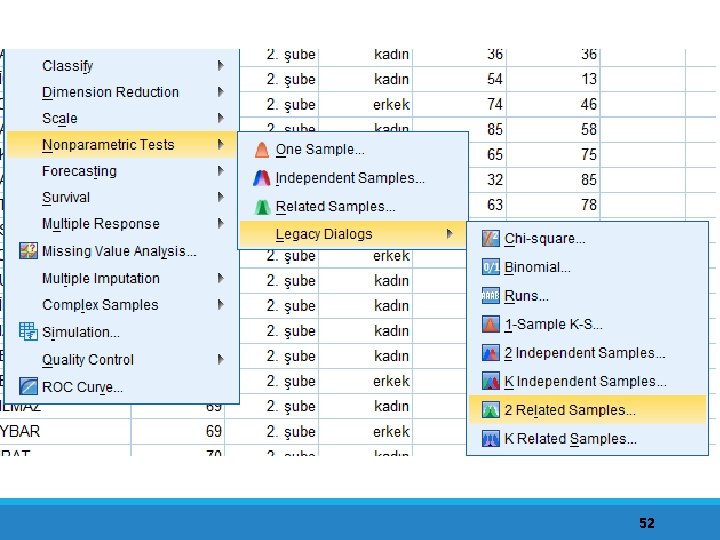The image size is (720, 540).
Task: Open the Survival menu entry
Action: (122, 197)
